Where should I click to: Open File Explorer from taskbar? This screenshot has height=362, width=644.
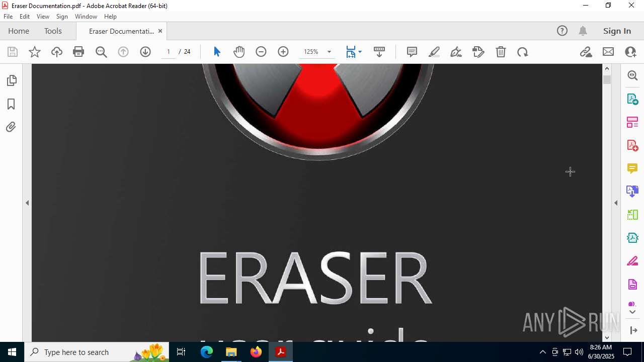231,352
